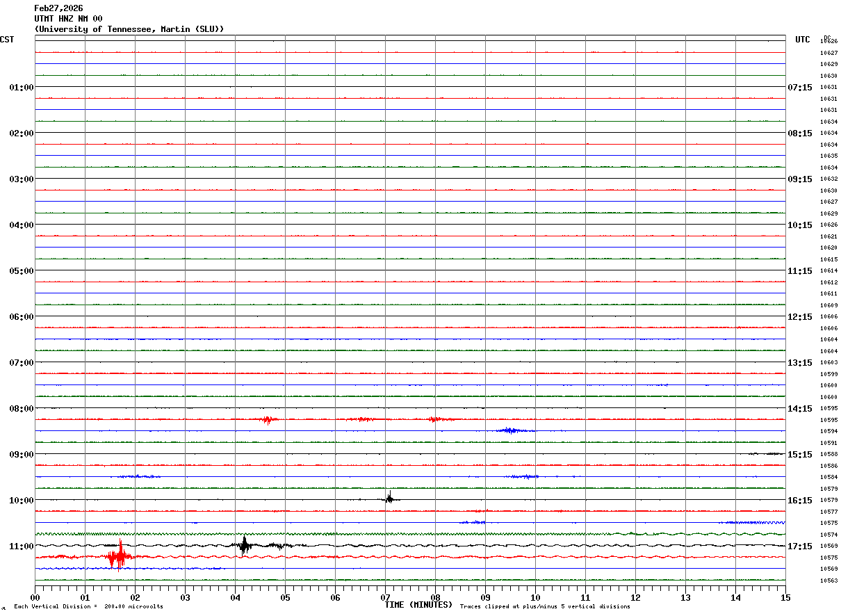Click the 06:00 CST time label
Screen dimensions: 841x616
22,316
